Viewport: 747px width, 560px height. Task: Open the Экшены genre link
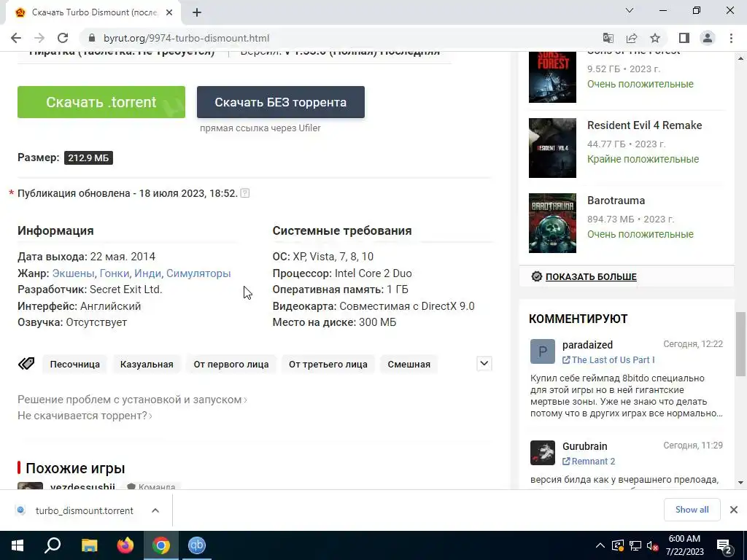(74, 273)
